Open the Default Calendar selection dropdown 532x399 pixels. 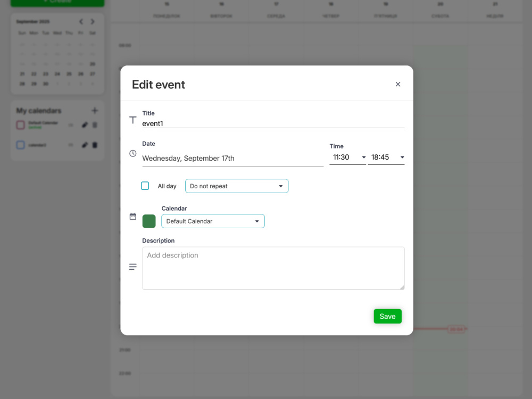tap(213, 221)
